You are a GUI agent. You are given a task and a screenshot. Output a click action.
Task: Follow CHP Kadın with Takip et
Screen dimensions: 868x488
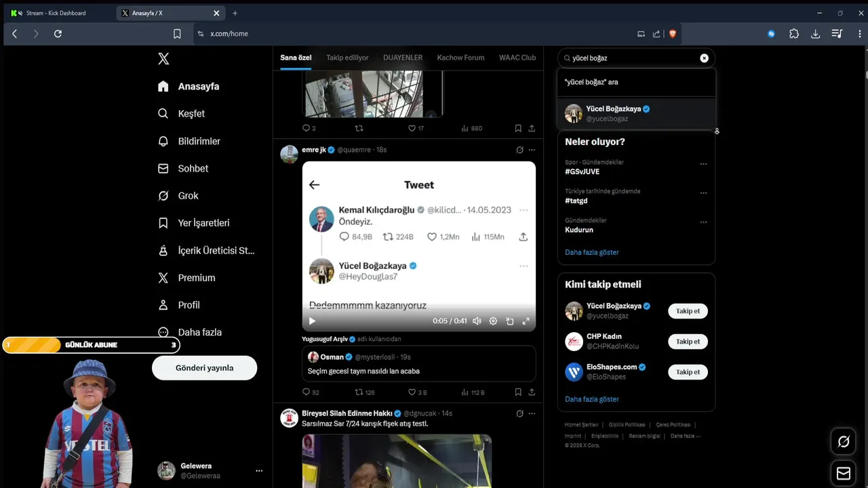coord(688,342)
